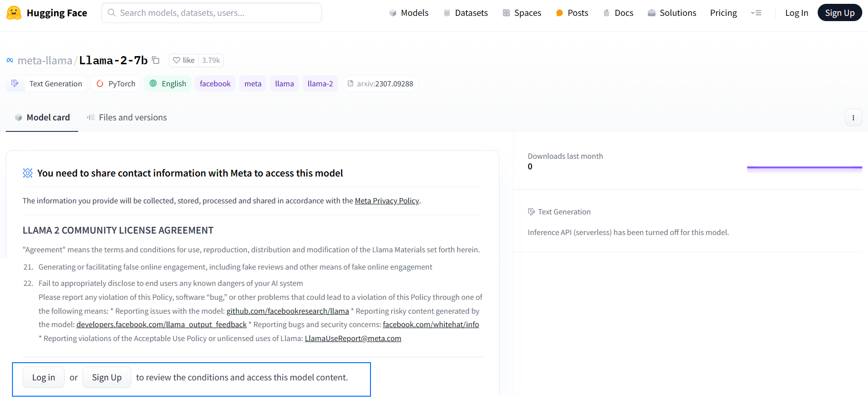
Task: Open the three-dot model options menu
Action: (x=853, y=118)
